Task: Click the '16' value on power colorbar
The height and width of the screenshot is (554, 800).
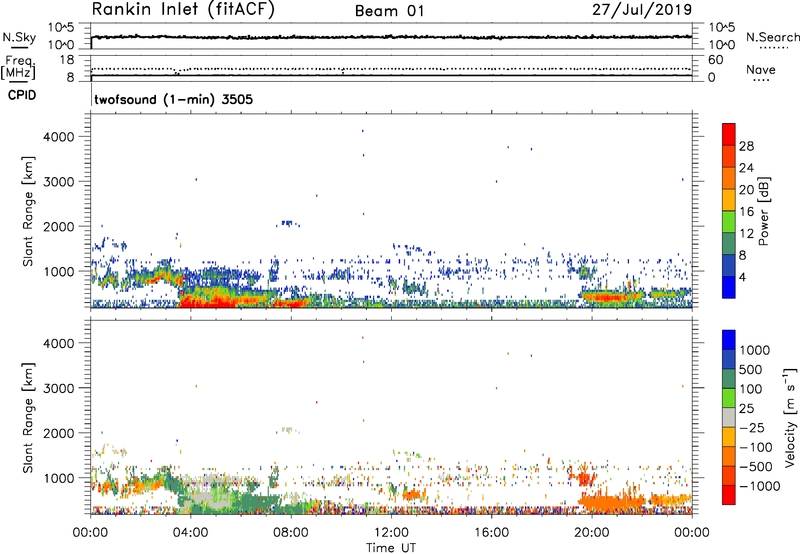Action: click(746, 212)
